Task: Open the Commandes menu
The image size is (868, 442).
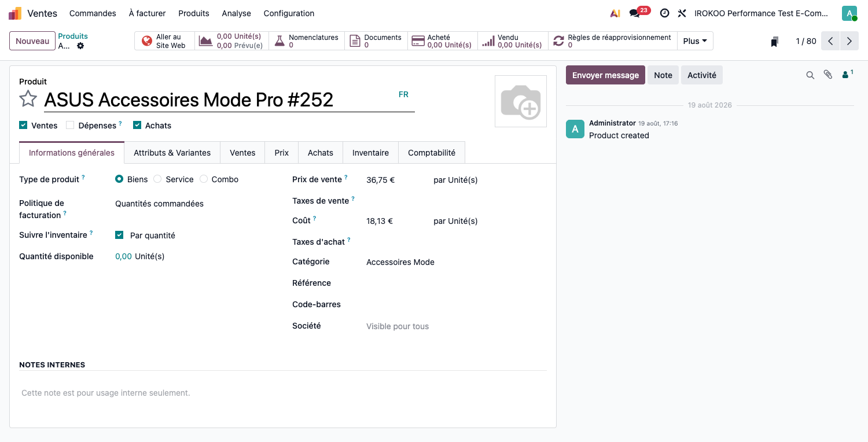Action: coord(93,13)
